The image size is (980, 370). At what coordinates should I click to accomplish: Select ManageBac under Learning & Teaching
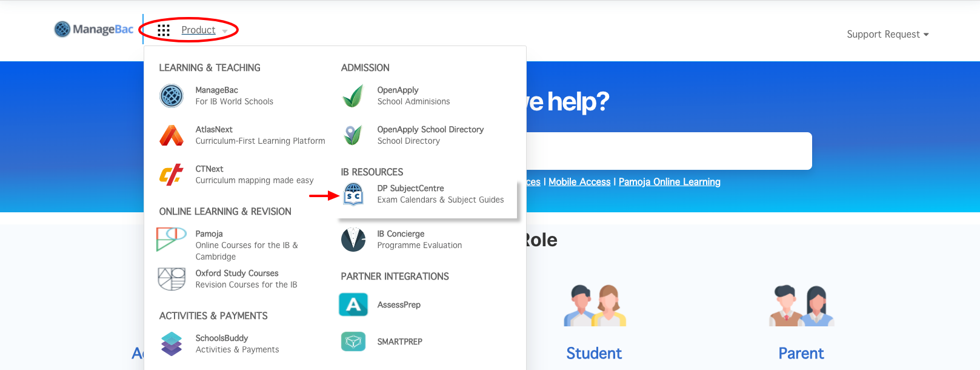point(218,90)
